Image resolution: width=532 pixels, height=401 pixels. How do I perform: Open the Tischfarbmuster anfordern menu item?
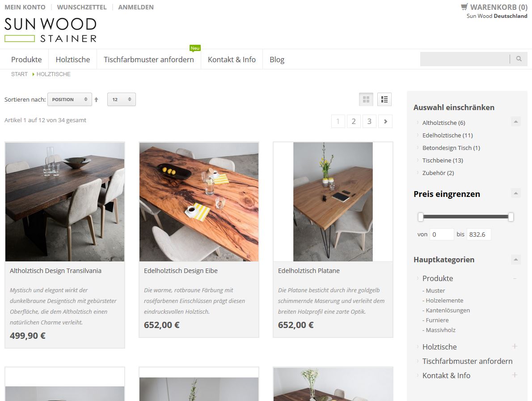coord(148,60)
